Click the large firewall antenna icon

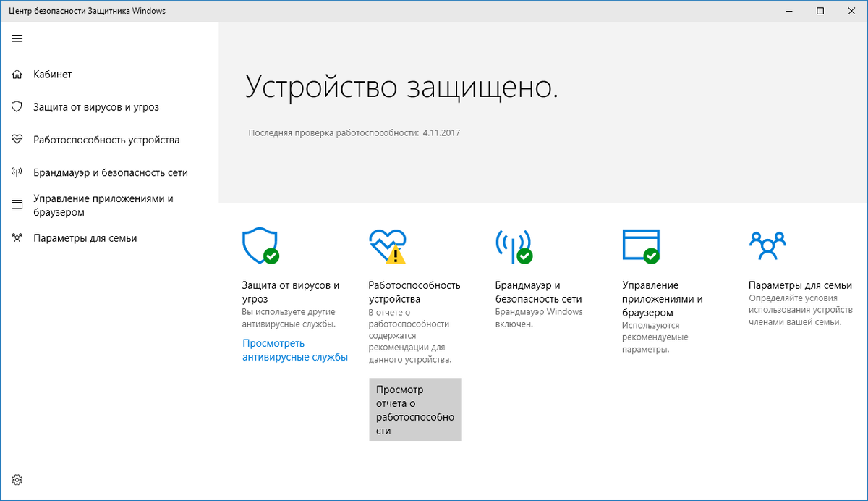tap(514, 246)
